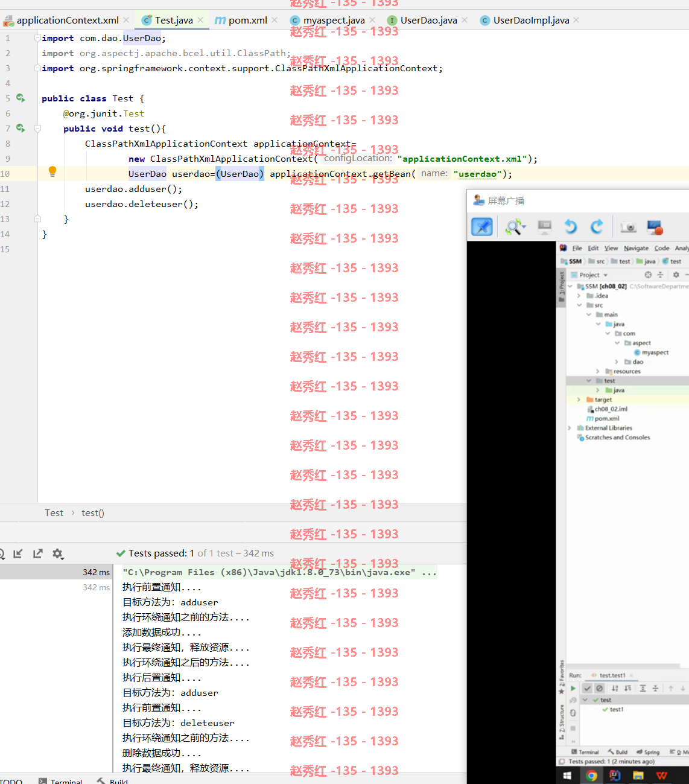Expand the dao package node
Viewport: 689px width, 784px height.
click(617, 362)
